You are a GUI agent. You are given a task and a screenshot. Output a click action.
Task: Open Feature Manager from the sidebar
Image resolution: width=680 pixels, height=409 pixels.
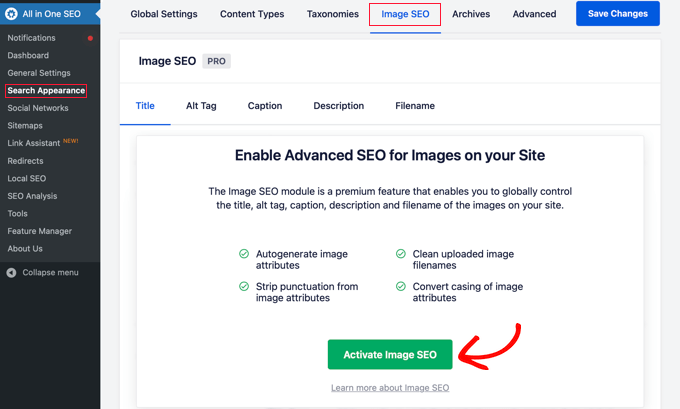click(39, 231)
